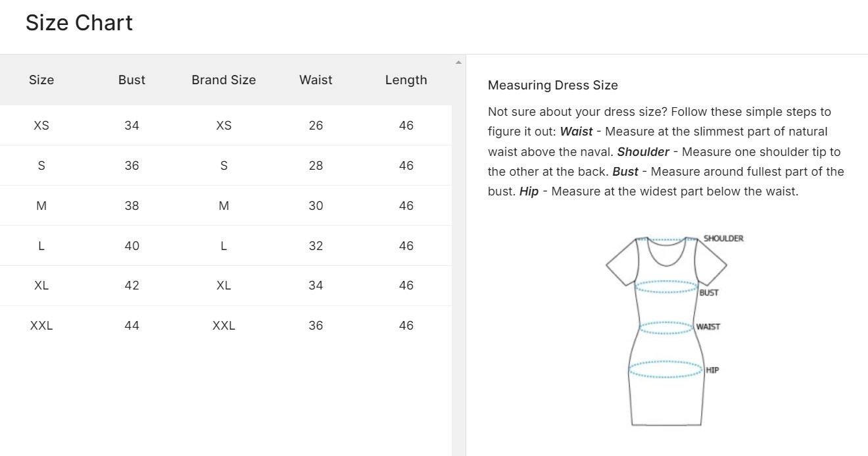Click bust value 40 in L row
The height and width of the screenshot is (456, 868).
coord(132,245)
